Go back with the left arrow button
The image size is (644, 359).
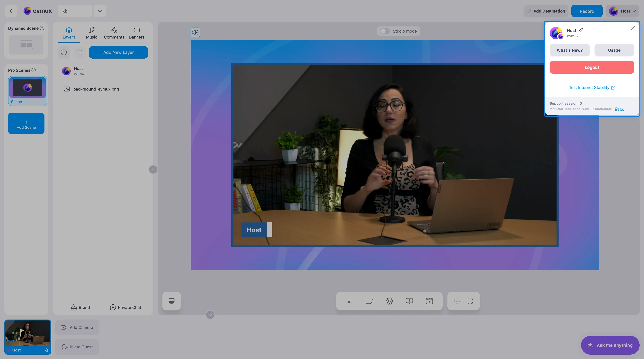11,11
